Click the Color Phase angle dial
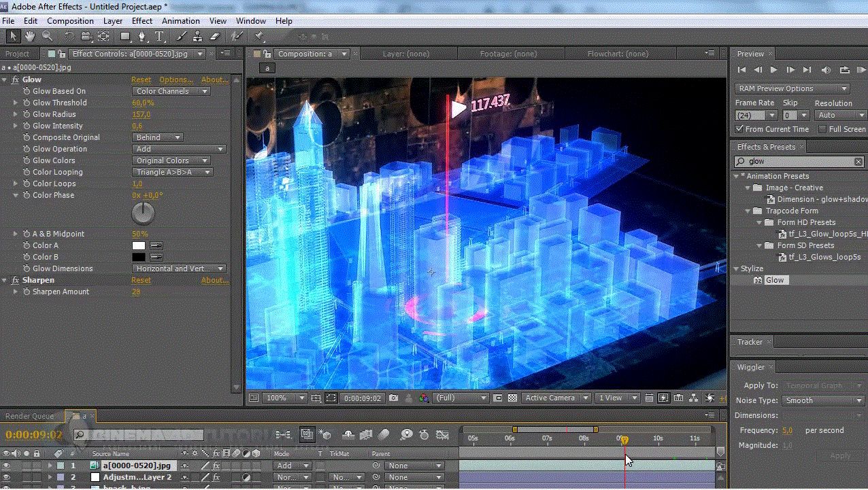This screenshot has height=490, width=868. (x=143, y=214)
